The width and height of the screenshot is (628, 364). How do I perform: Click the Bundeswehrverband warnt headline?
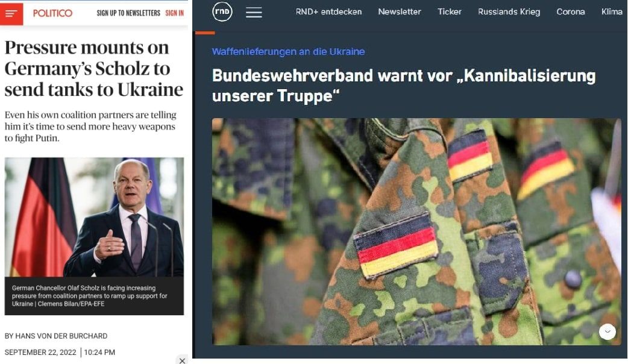[x=404, y=86]
